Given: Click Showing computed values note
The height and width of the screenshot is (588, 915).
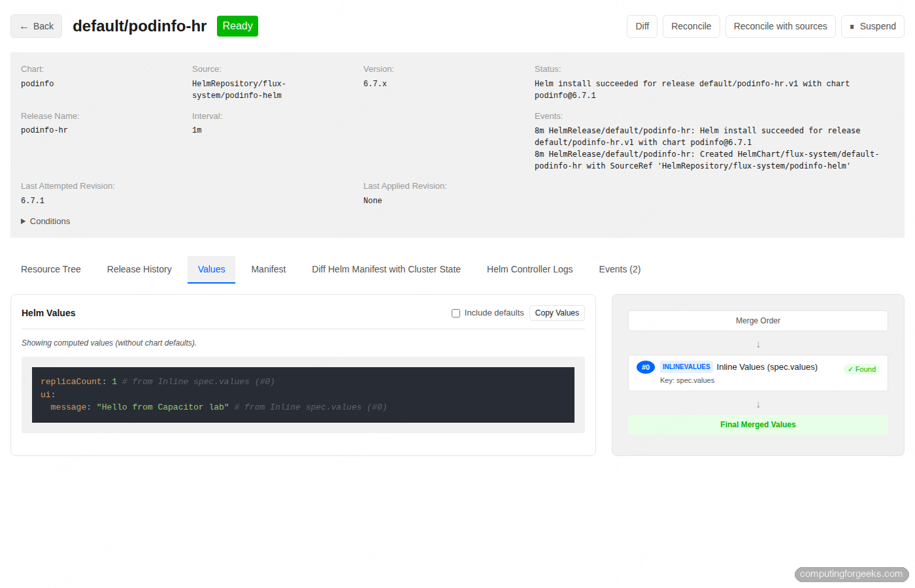Looking at the screenshot, I should click(x=109, y=343).
